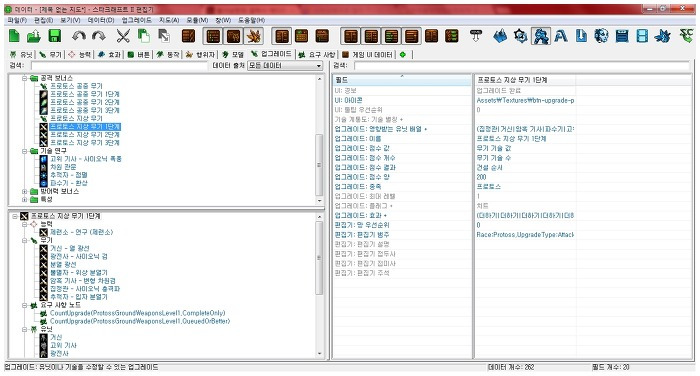This screenshot has width=700, height=376.
Task: Open the AI module head icon
Action: [x=601, y=36]
